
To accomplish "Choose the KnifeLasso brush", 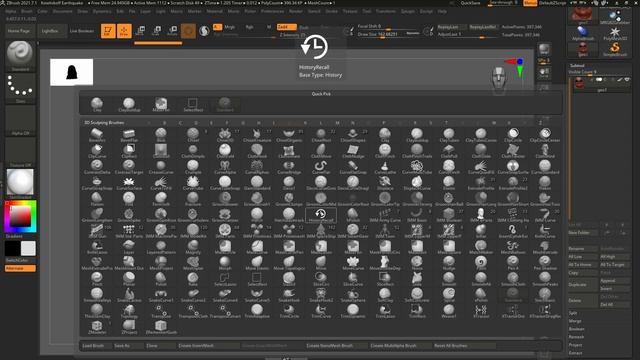I will [97, 247].
